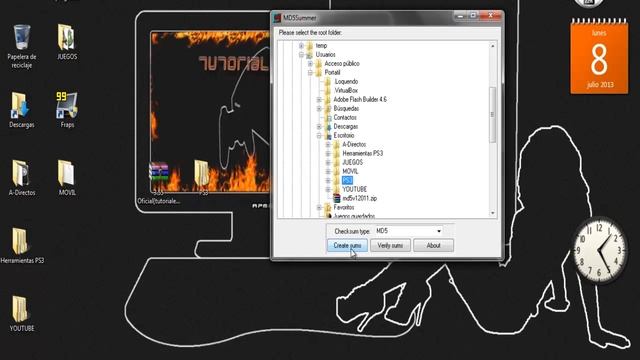Image resolution: width=640 pixels, height=360 pixels.
Task: Minimize the MD5Summer window
Action: pyautogui.click(x=460, y=16)
